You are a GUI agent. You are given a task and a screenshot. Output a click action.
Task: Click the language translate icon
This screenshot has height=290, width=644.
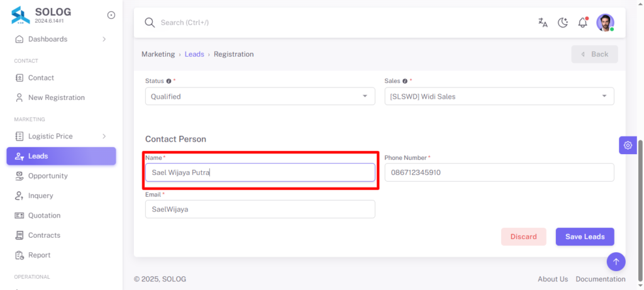pyautogui.click(x=543, y=23)
